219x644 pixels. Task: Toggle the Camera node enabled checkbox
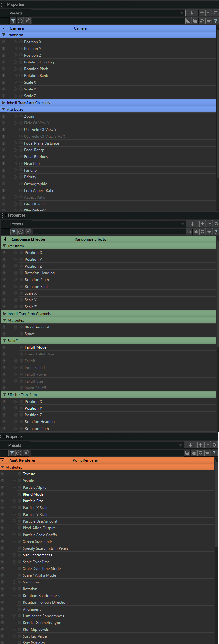click(x=3, y=28)
